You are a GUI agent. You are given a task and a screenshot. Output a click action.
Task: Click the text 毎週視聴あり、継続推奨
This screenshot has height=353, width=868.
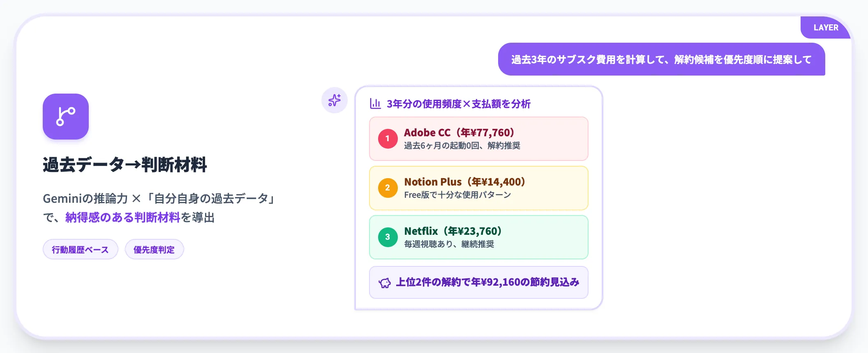[449, 244]
